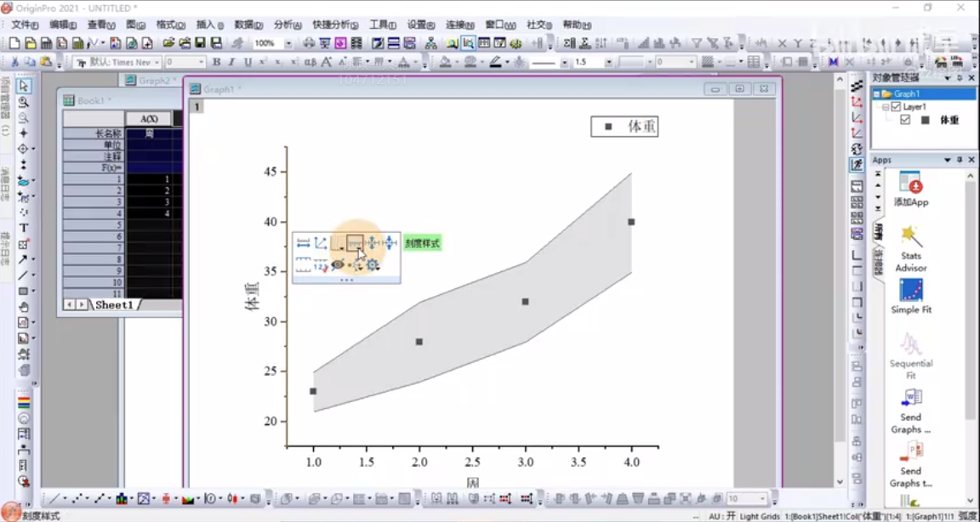980x522 pixels.
Task: Open the 分析 (Analysis) menu
Action: click(x=288, y=25)
